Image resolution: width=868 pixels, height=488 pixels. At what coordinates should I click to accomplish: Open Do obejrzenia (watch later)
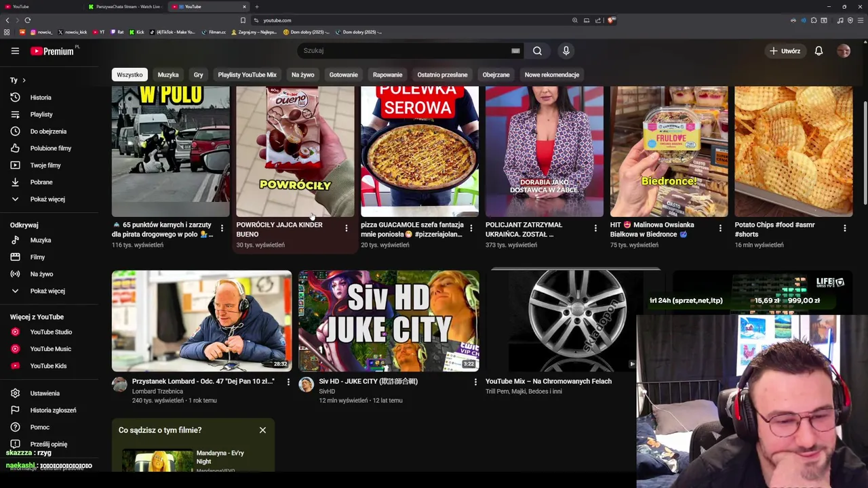click(47, 131)
